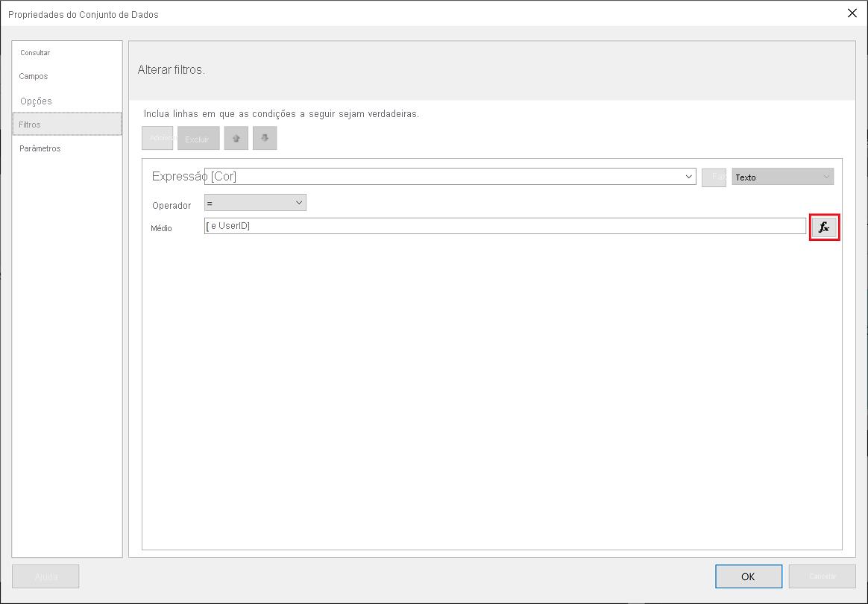The height and width of the screenshot is (604, 868).
Task: Open the expression editor for the Médio value
Action: (824, 227)
